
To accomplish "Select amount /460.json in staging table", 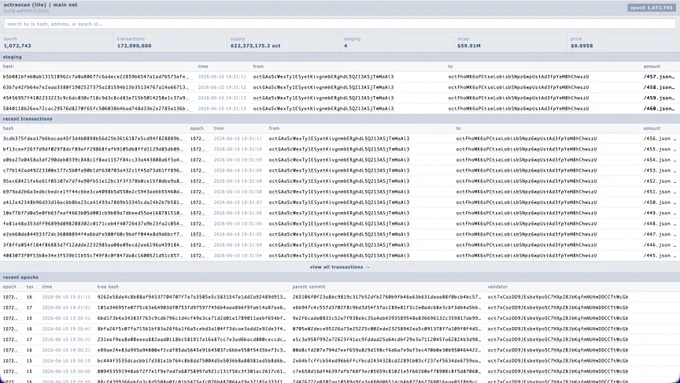I will (x=659, y=108).
